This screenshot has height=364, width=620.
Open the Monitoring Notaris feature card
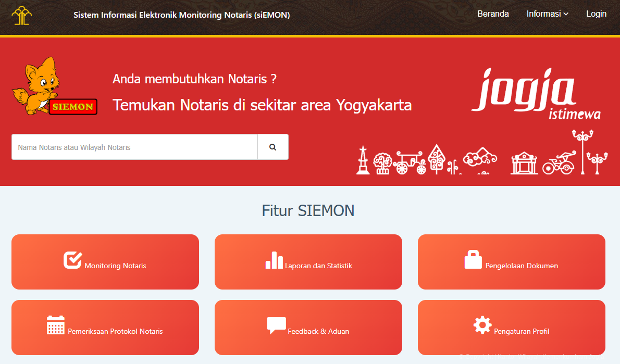click(x=105, y=262)
